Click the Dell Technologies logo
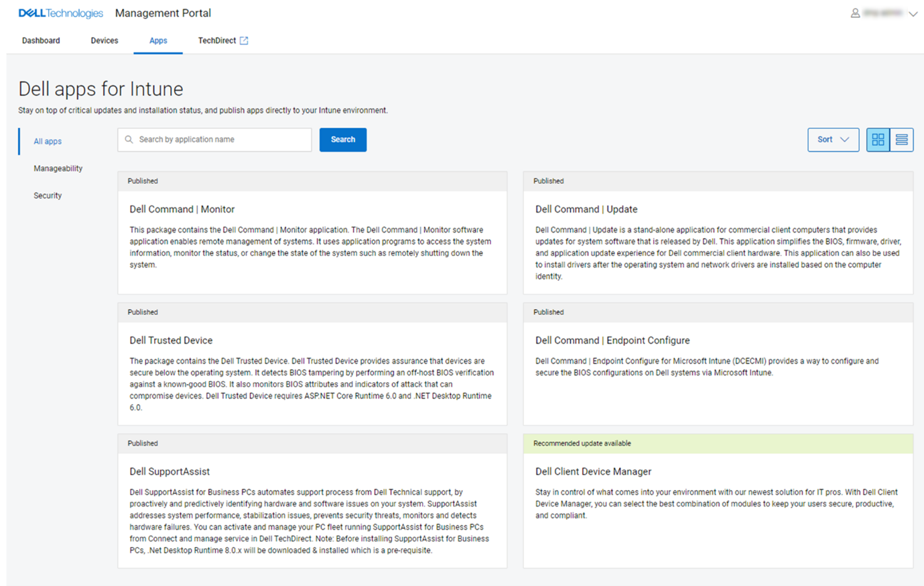The height and width of the screenshot is (586, 924). 60,13
